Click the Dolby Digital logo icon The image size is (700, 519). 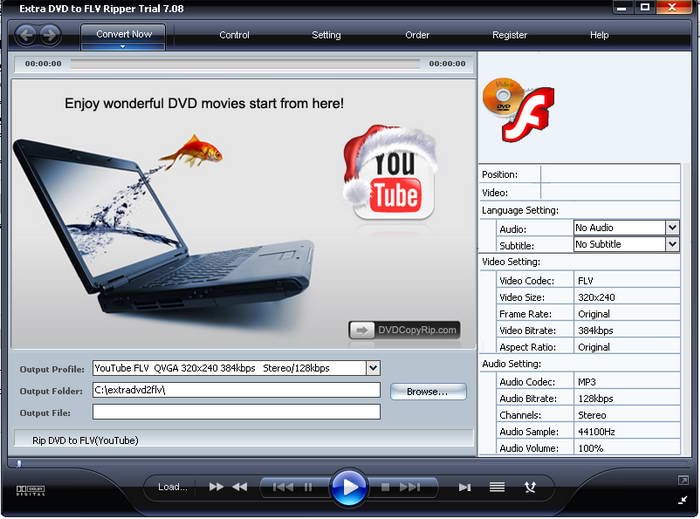click(x=30, y=490)
